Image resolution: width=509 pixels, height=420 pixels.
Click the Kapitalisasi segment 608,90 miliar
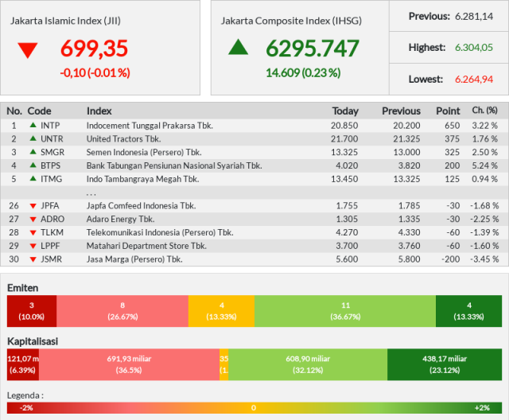(308, 364)
